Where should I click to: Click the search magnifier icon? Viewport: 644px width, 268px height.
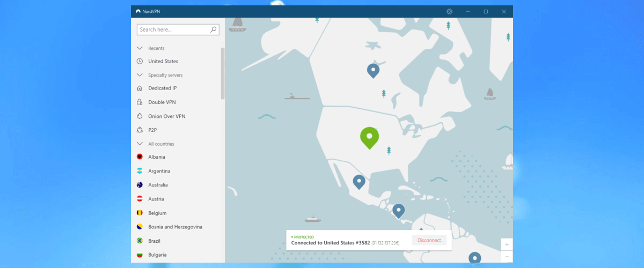click(x=214, y=29)
